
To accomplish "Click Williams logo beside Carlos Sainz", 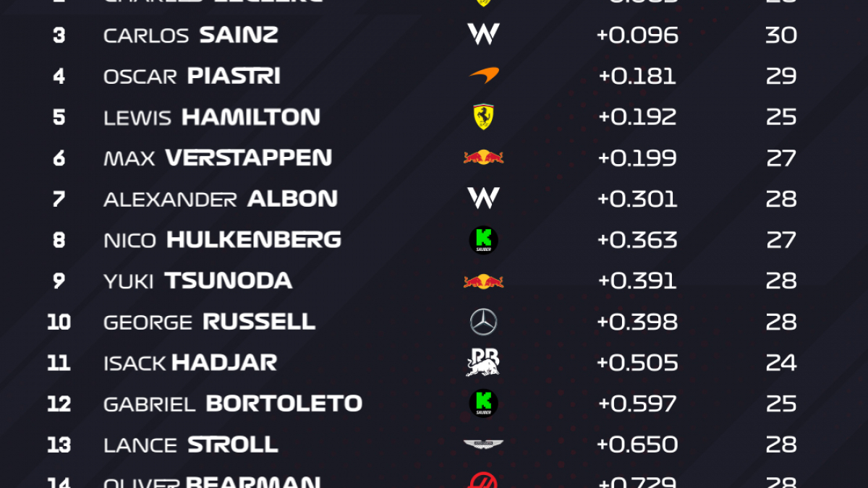I will 483,35.
